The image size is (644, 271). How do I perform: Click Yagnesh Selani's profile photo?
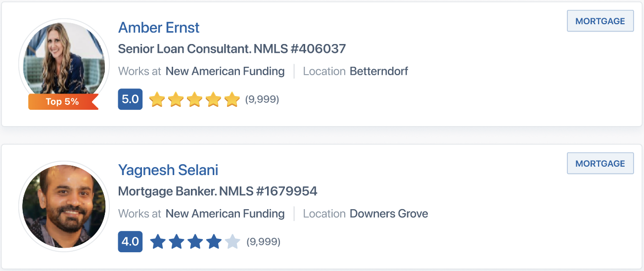63,206
